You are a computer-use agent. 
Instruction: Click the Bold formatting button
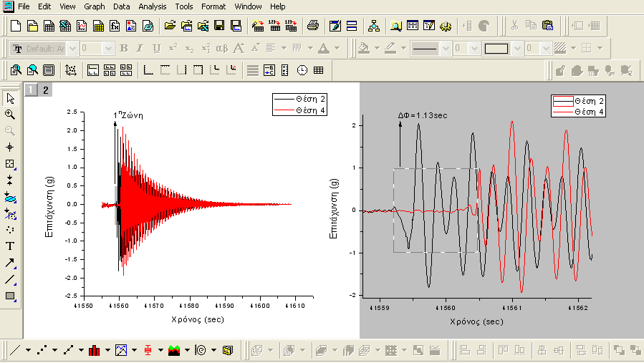point(124,49)
